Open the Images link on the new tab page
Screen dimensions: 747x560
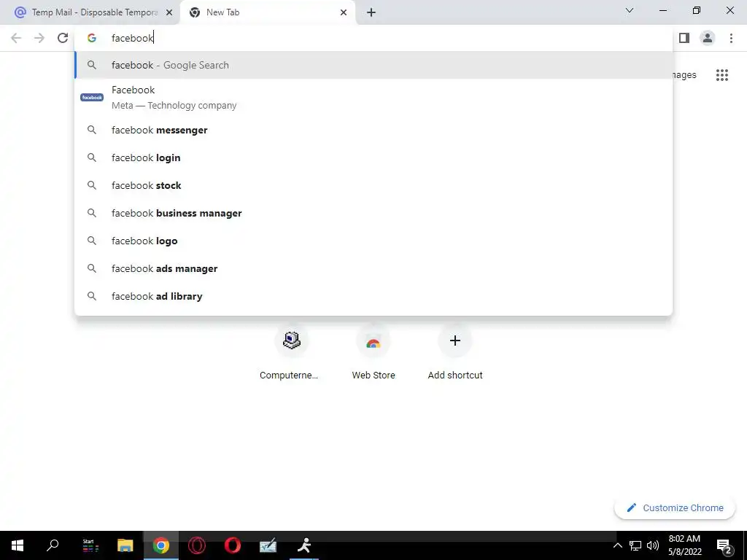coord(684,75)
